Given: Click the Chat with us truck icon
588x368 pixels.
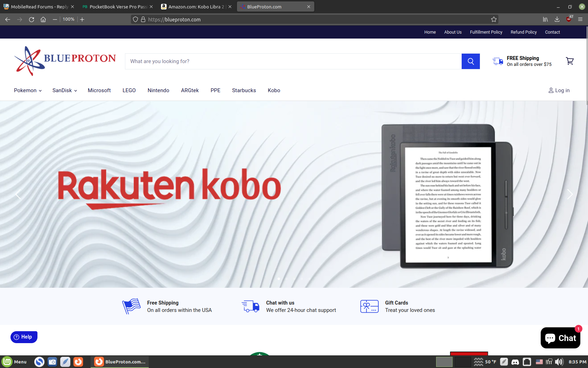Looking at the screenshot, I should tap(250, 306).
